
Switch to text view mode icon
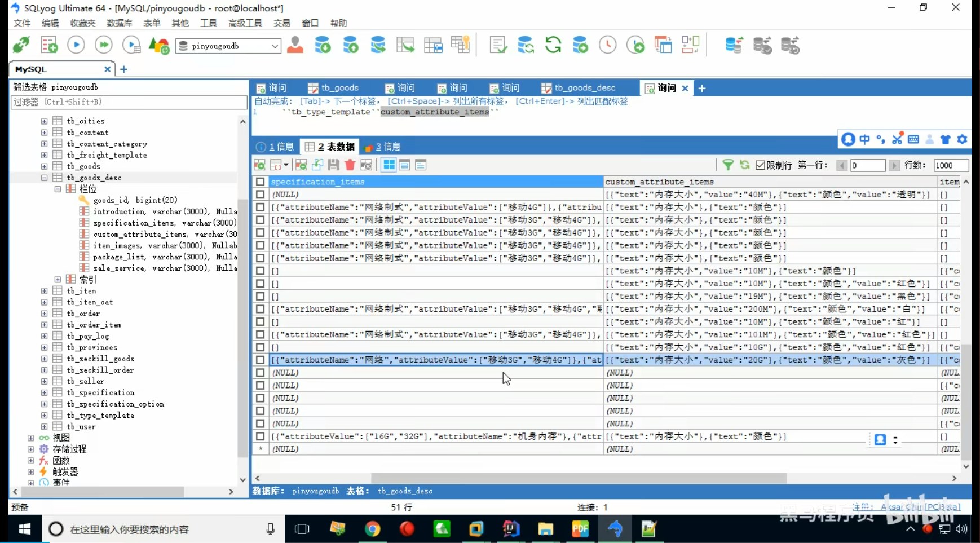click(420, 165)
